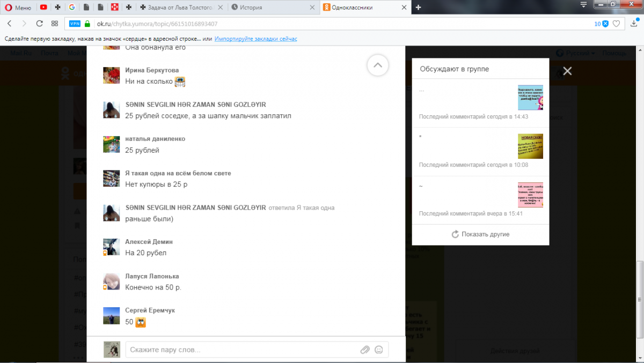Toggle the VPN badge in address bar
Screen dimensions: 644x363
[x=75, y=24]
